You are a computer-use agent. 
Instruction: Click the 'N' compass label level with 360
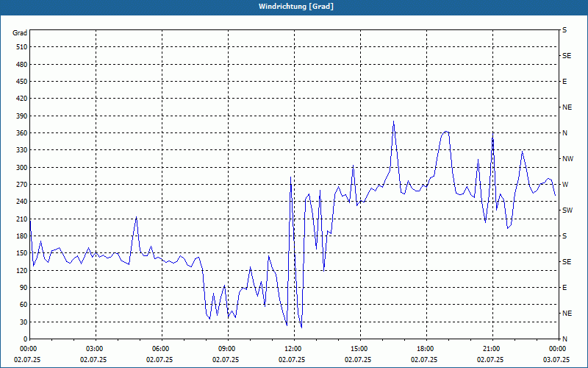coord(564,133)
